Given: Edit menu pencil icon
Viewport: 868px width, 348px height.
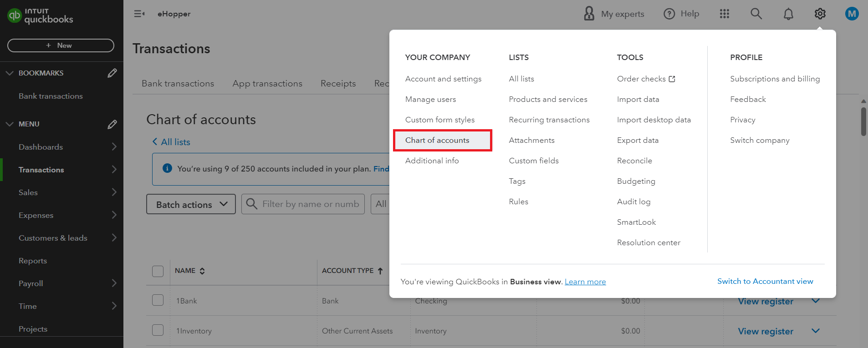Looking at the screenshot, I should (112, 124).
